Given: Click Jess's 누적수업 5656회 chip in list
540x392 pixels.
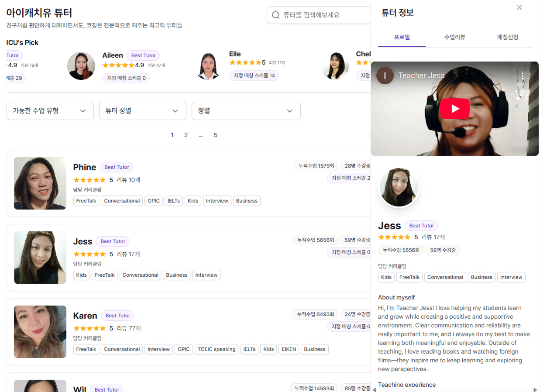Looking at the screenshot, I should [315, 240].
